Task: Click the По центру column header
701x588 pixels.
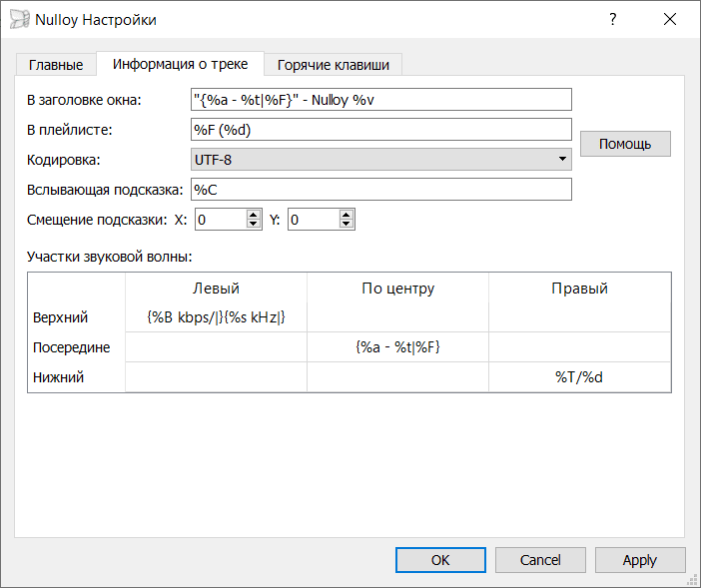Action: (x=397, y=289)
